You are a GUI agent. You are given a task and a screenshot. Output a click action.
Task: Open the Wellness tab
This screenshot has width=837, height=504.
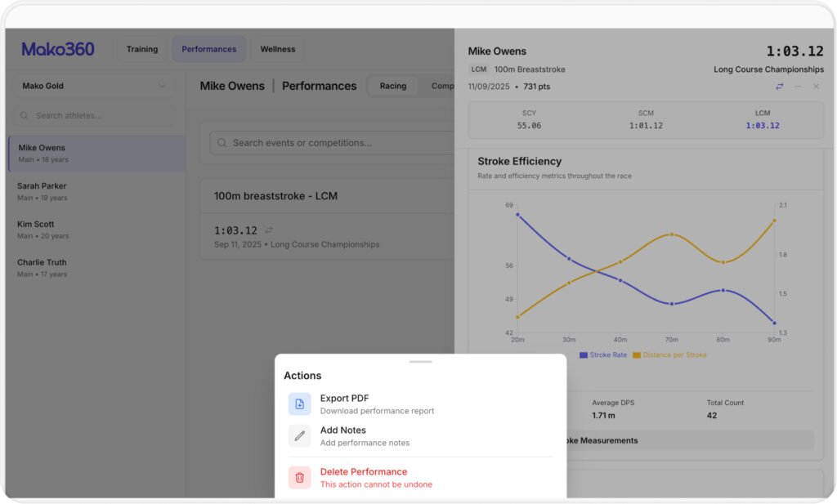pyautogui.click(x=278, y=49)
